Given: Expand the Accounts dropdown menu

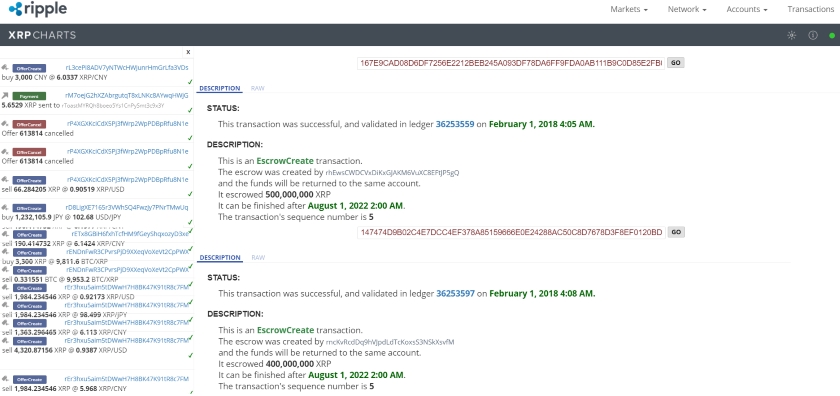Looking at the screenshot, I should point(747,9).
